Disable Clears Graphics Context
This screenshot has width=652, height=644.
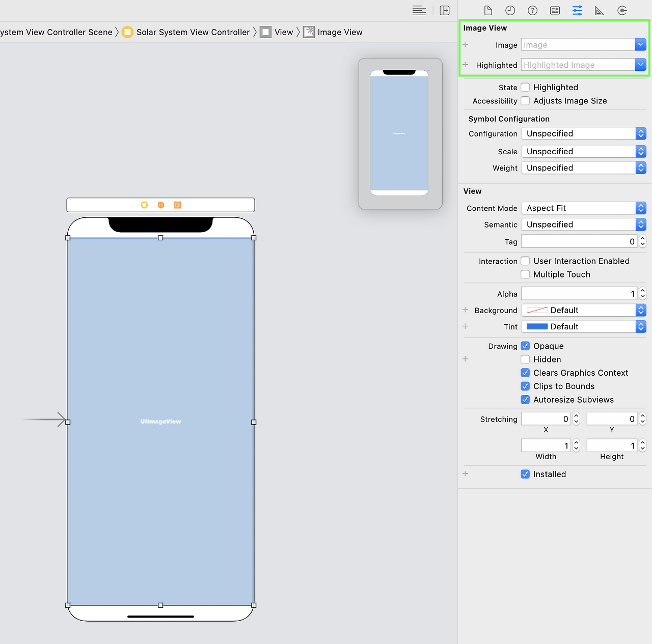[525, 373]
